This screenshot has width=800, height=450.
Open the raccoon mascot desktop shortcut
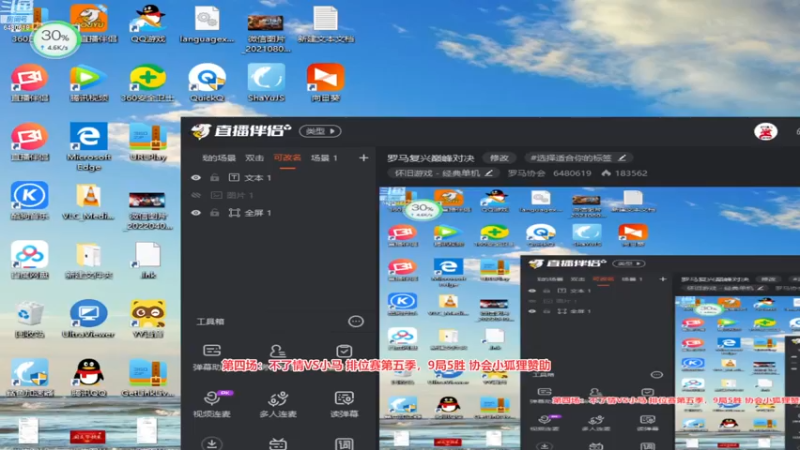pyautogui.click(x=148, y=319)
